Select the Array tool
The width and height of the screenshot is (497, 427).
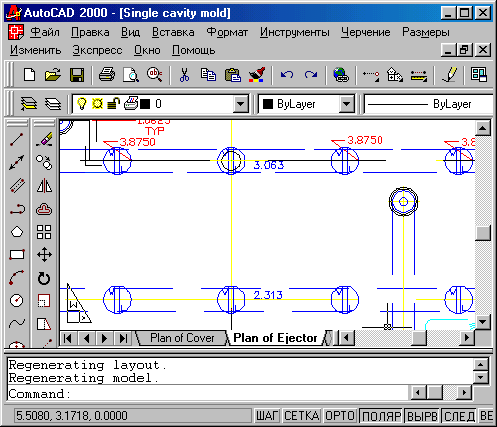(44, 232)
